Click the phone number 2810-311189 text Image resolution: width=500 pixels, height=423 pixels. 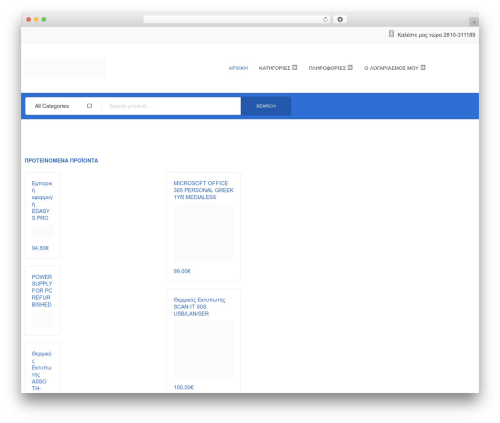pos(459,35)
